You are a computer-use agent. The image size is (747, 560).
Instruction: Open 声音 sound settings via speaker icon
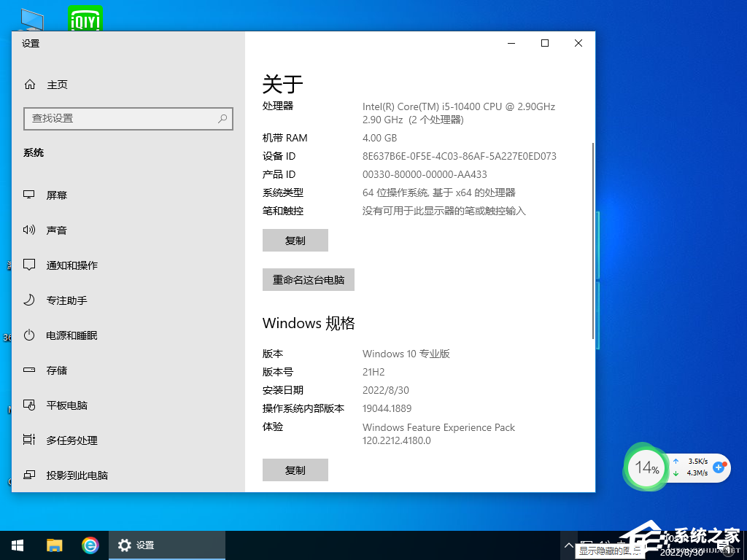[x=30, y=230]
